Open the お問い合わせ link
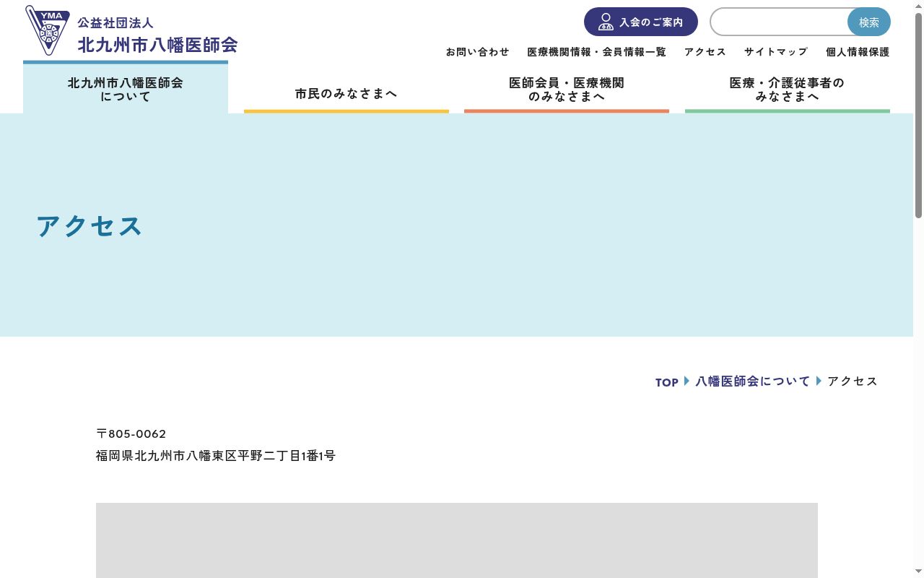This screenshot has width=924, height=578. coord(477,52)
